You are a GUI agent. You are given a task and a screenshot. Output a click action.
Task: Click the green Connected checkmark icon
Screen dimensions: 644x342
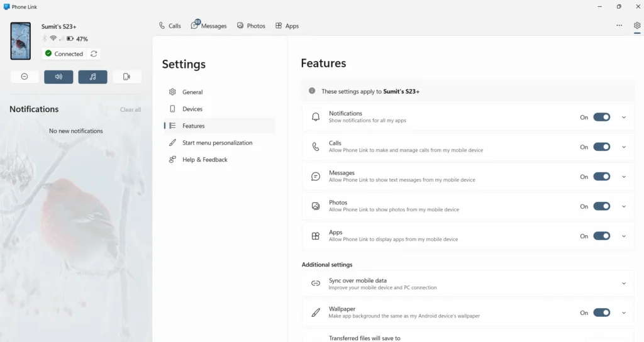(48, 53)
